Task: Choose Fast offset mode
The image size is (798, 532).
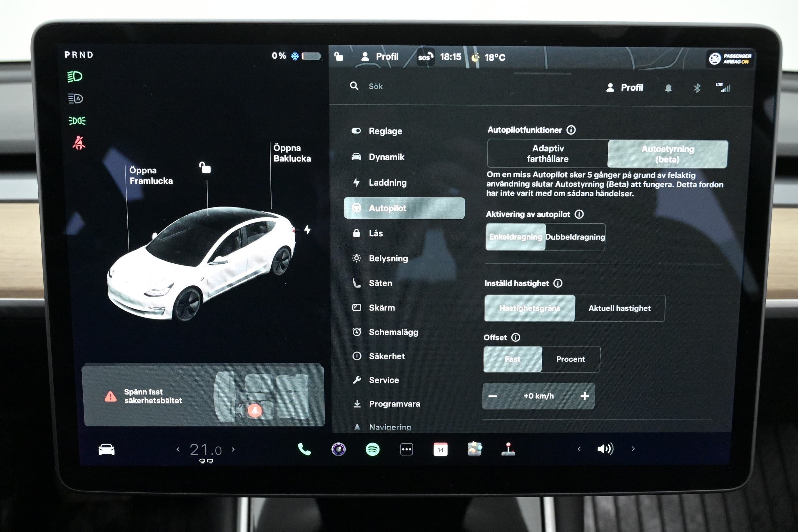Action: pos(512,359)
